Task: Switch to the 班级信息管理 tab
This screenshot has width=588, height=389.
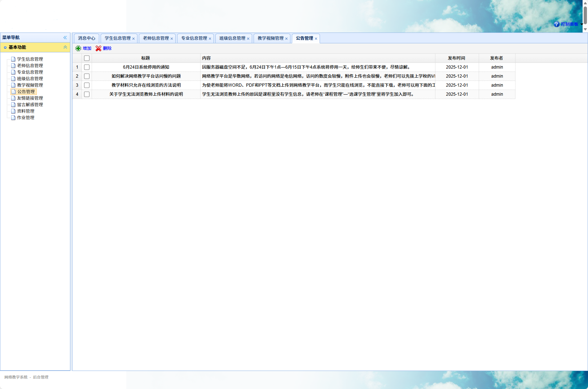Action: tap(232, 38)
